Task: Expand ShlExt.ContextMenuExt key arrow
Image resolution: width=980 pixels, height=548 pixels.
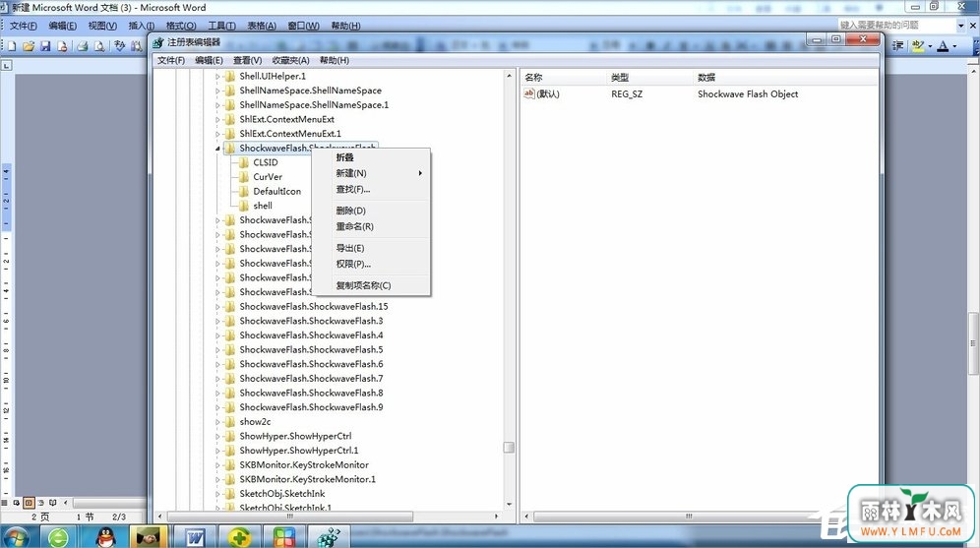Action: [x=217, y=119]
